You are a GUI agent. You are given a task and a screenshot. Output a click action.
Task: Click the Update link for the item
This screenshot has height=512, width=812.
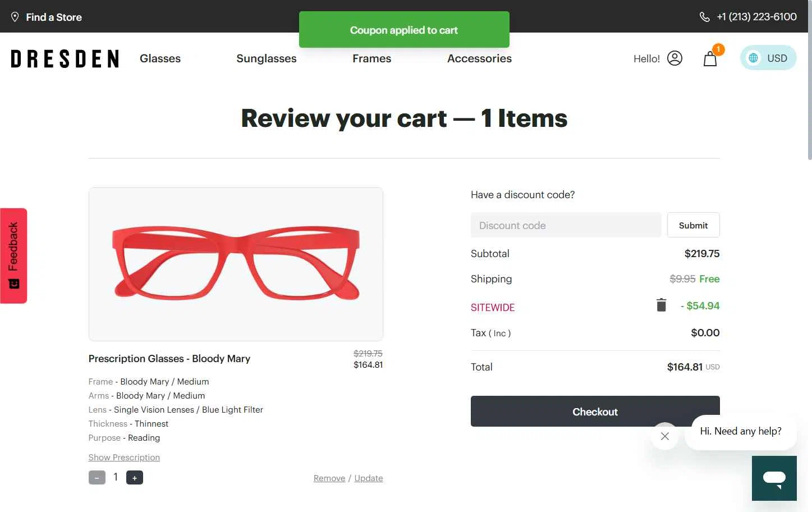(369, 478)
